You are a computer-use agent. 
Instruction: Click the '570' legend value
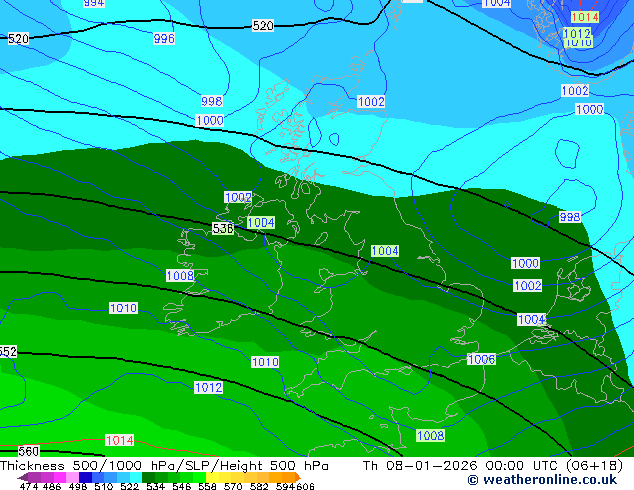click(233, 486)
